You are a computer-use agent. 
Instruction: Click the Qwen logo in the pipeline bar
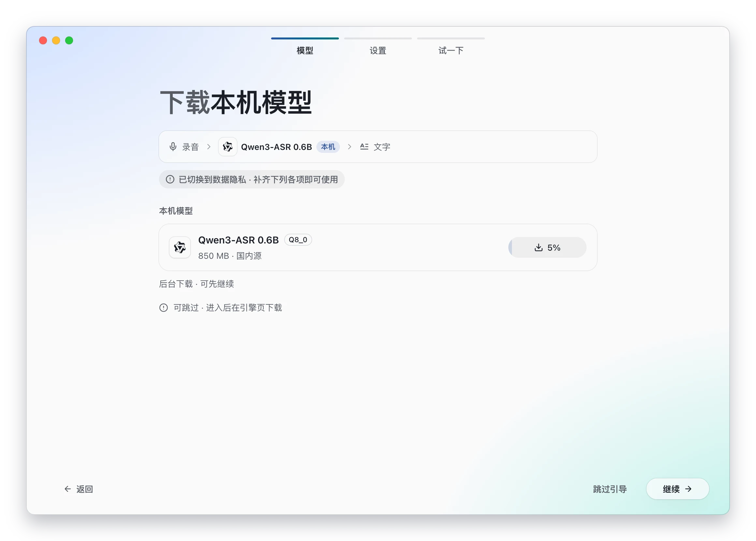(227, 147)
